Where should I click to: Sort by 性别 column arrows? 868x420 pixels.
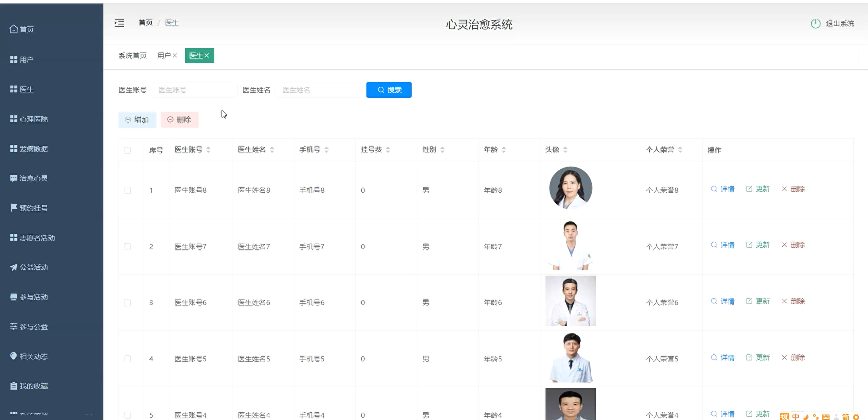442,150
